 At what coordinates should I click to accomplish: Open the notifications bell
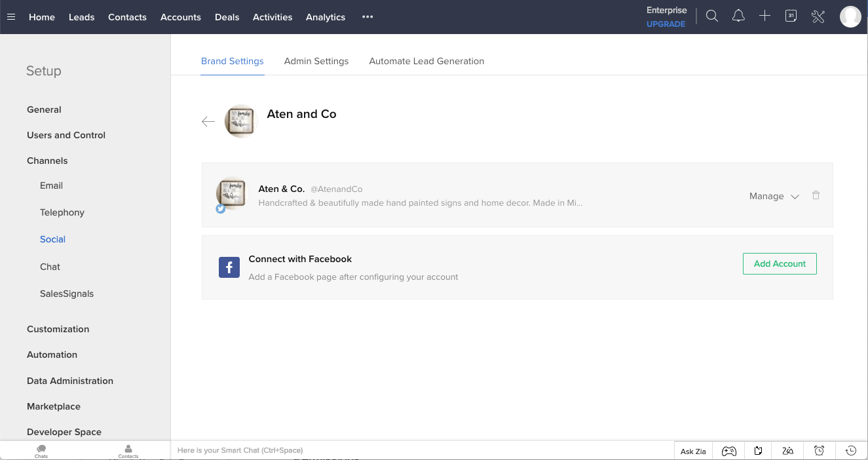coord(738,16)
